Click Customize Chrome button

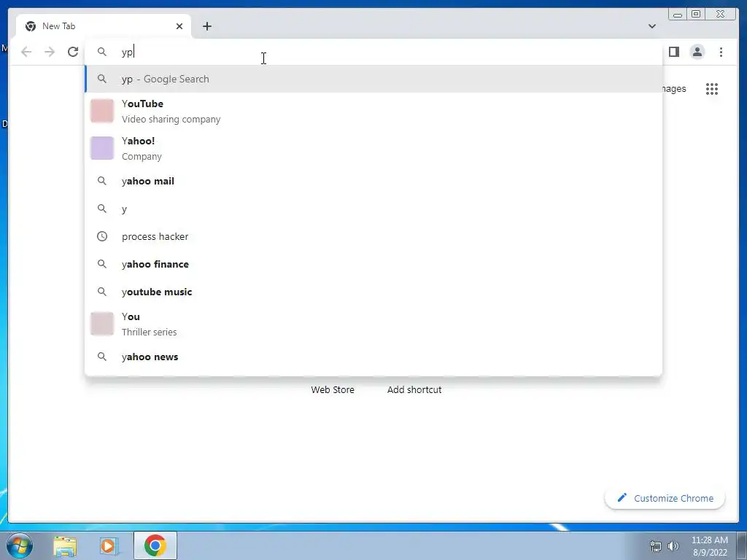click(x=665, y=498)
